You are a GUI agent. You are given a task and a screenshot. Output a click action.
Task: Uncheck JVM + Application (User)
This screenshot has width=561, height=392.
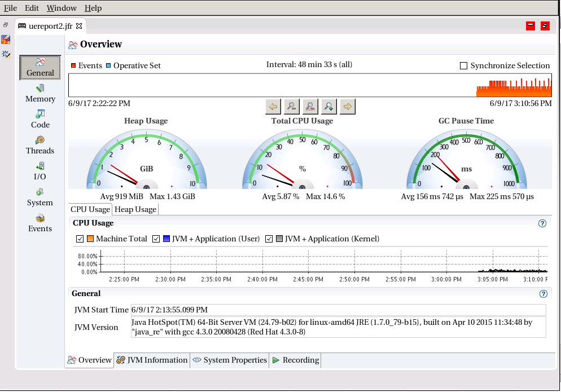(156, 239)
